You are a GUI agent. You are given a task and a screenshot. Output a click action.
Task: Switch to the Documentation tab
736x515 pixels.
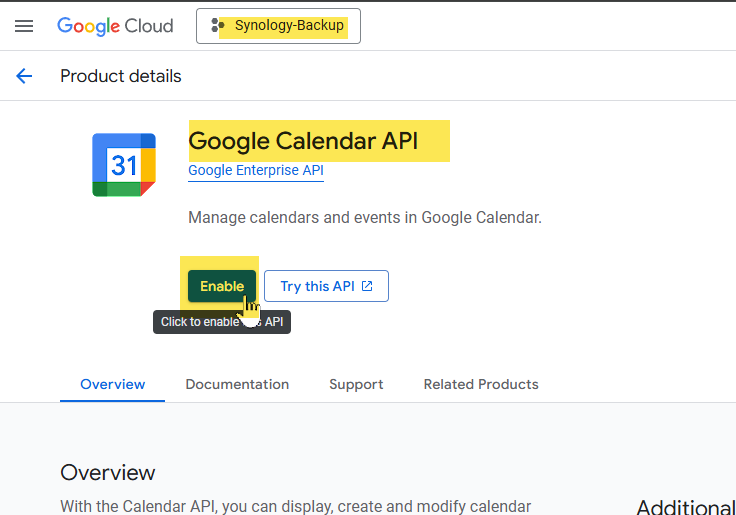pos(237,384)
